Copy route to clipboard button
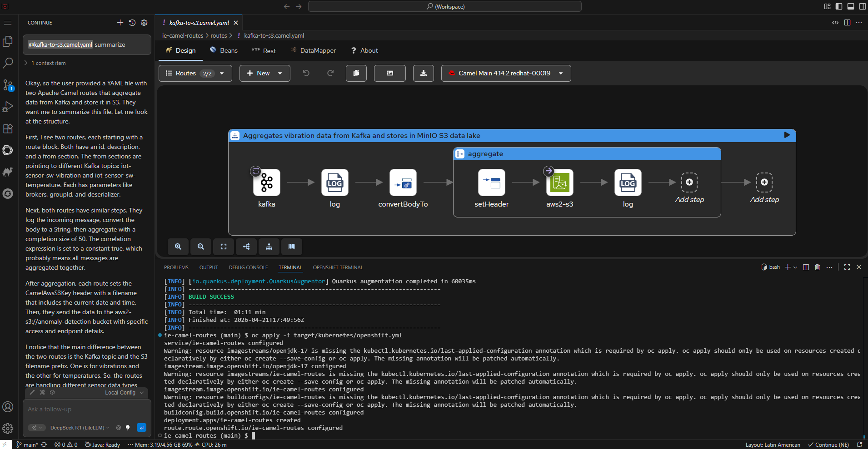The image size is (868, 449). pyautogui.click(x=356, y=73)
